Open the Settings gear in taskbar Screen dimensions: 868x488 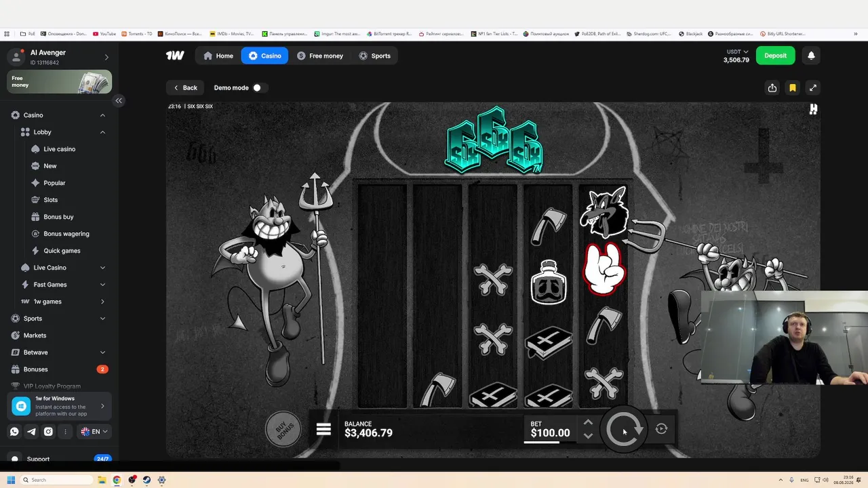[161, 480]
